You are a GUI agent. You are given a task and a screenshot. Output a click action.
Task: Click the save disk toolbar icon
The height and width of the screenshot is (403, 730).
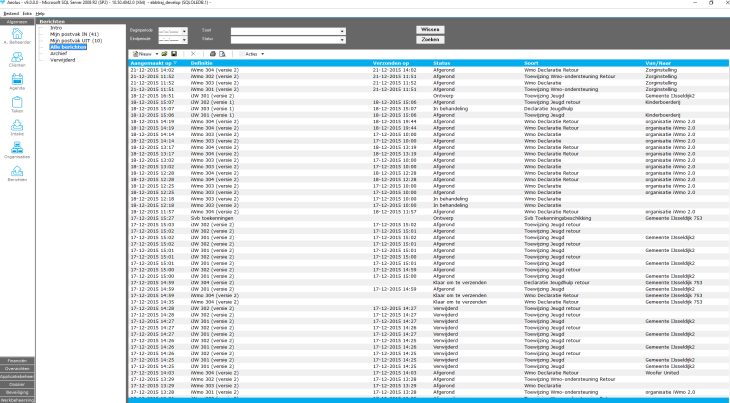click(x=174, y=53)
